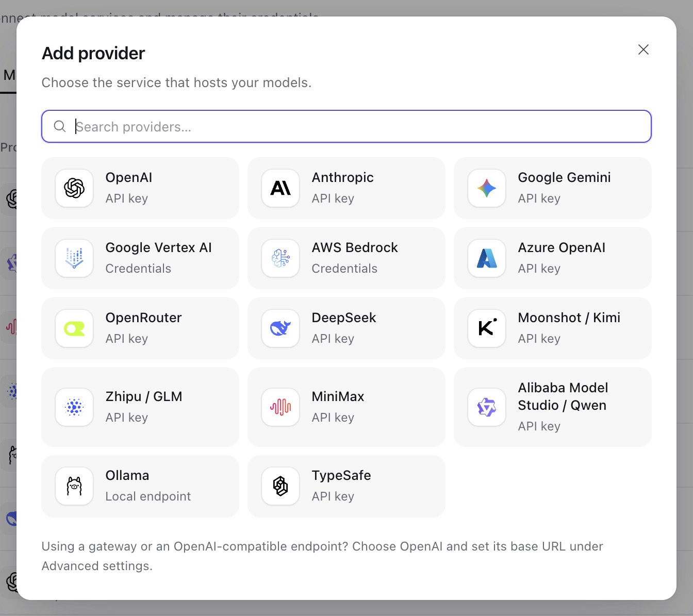Click the Add provider dialog title
Viewport: 693px width, 616px height.
(93, 53)
